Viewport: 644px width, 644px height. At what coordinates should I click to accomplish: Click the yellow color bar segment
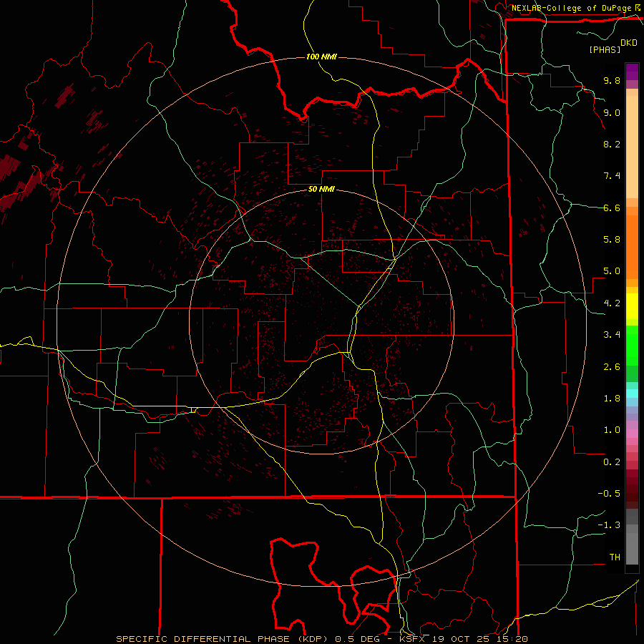click(632, 306)
